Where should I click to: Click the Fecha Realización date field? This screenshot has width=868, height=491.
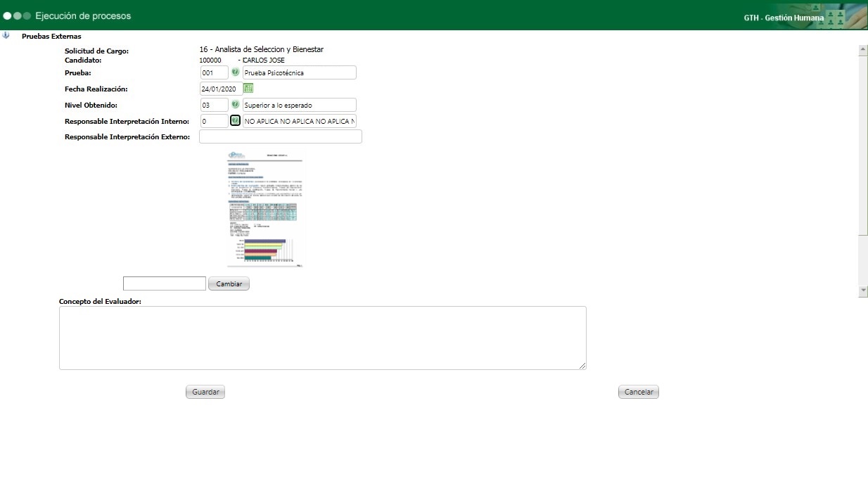[222, 89]
